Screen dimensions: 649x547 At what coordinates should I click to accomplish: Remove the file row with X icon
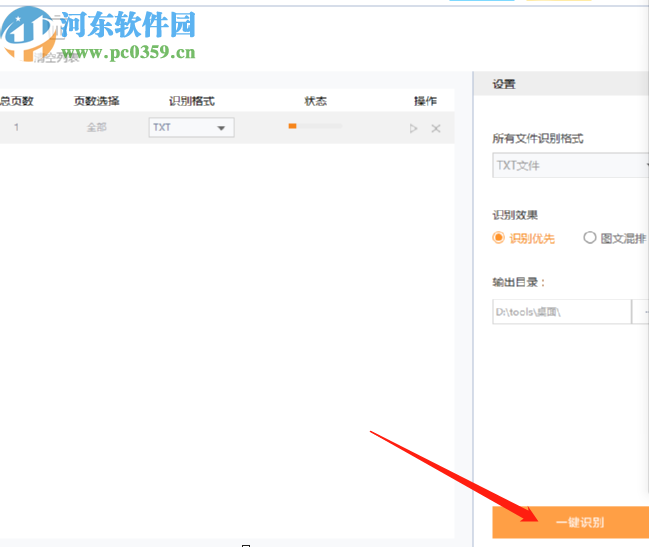click(436, 128)
